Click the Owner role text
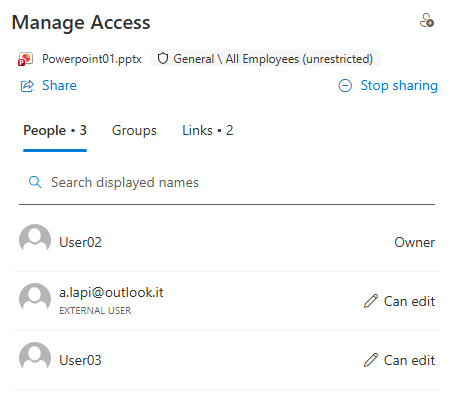This screenshot has width=452, height=401. (415, 242)
